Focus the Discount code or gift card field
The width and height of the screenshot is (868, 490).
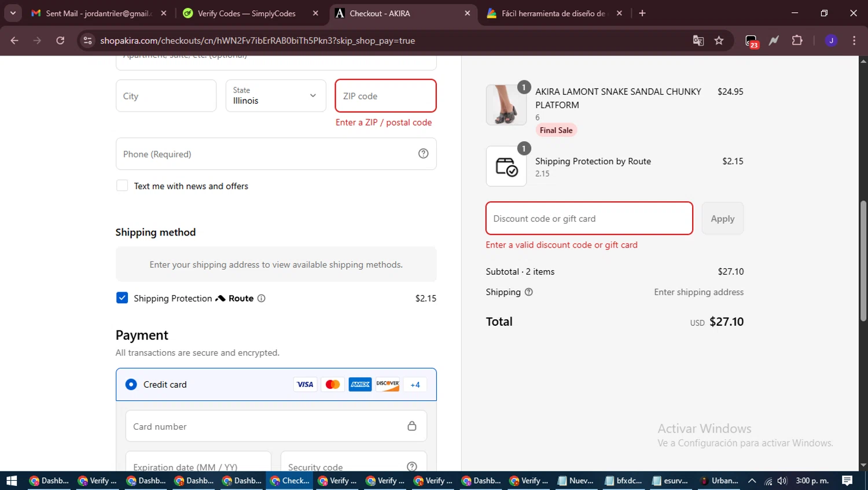coord(589,219)
